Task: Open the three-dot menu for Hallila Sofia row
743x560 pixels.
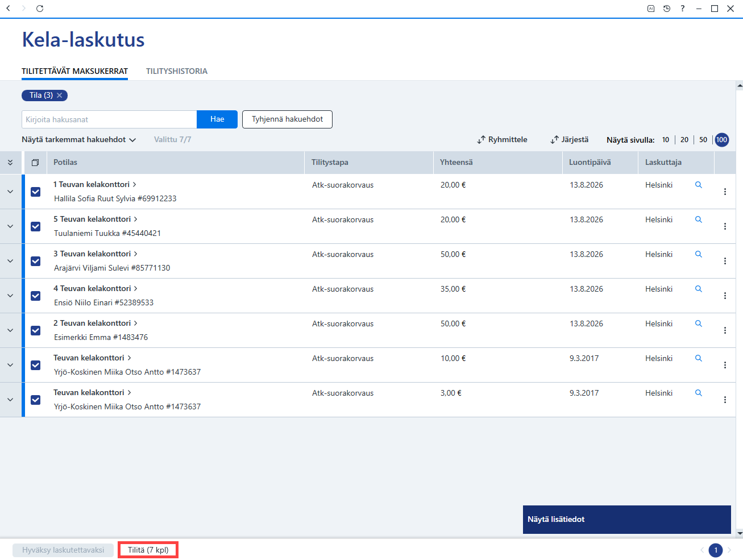Action: point(725,192)
